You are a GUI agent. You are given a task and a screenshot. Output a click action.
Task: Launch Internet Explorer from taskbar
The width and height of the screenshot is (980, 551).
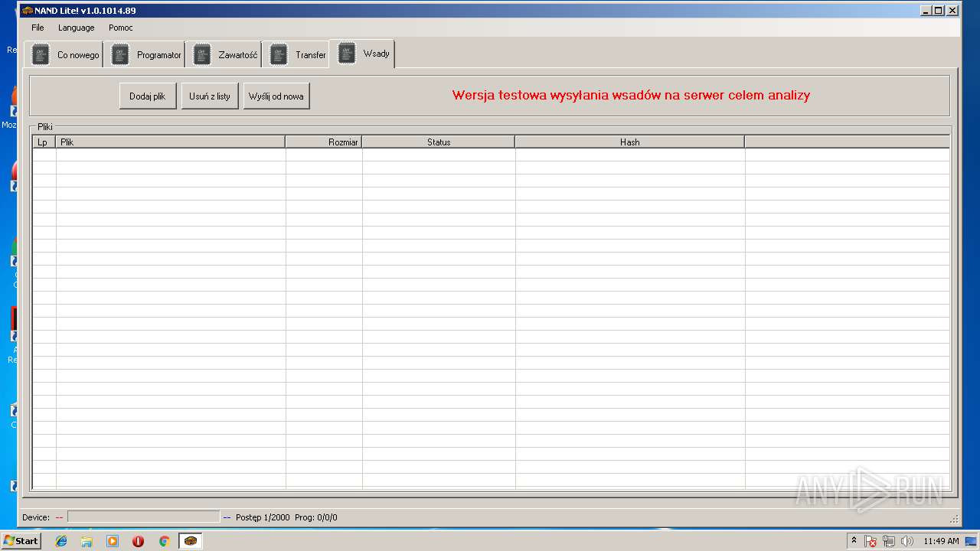(61, 541)
